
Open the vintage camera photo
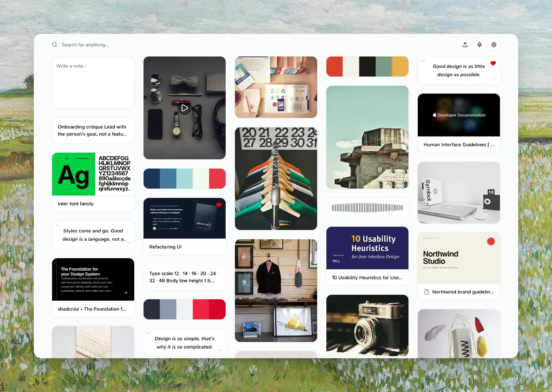coord(367,325)
